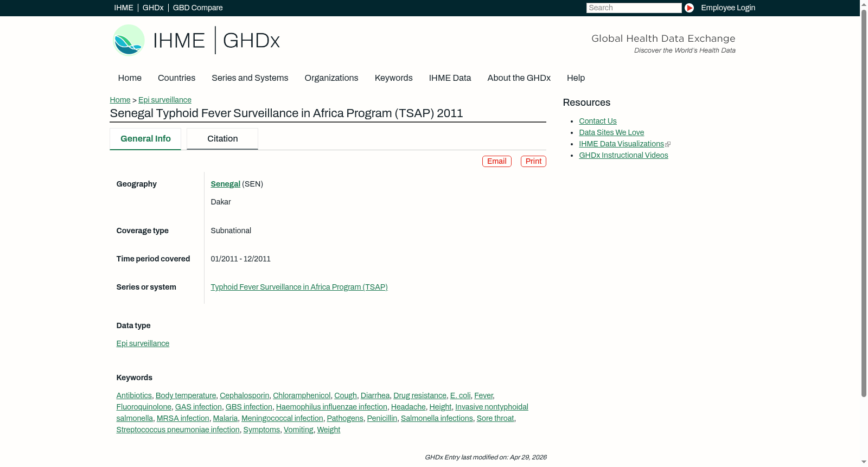Click the Diarrhea keyword
The height and width of the screenshot is (467, 868).
coord(375,395)
